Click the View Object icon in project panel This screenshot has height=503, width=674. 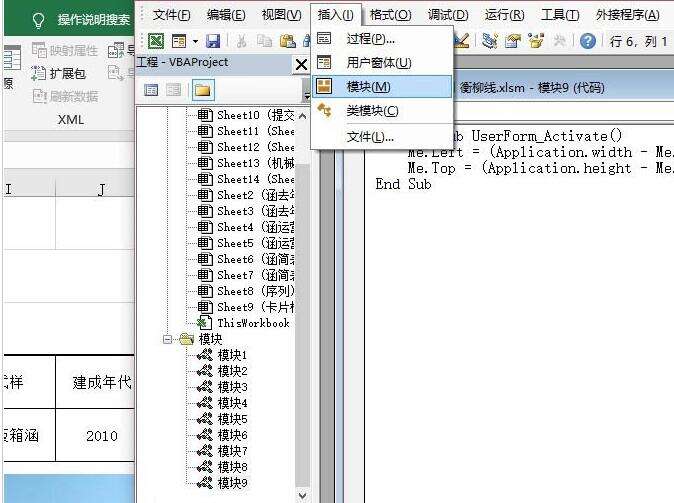click(174, 90)
